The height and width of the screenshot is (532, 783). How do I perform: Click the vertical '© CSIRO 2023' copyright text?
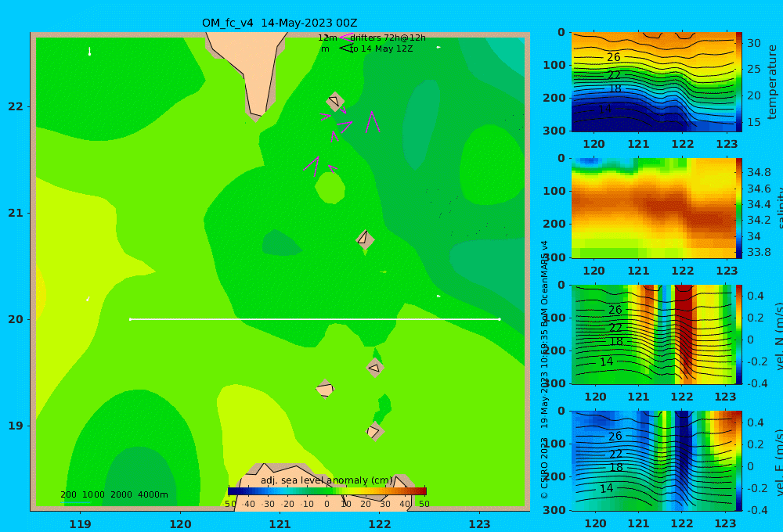coord(545,468)
